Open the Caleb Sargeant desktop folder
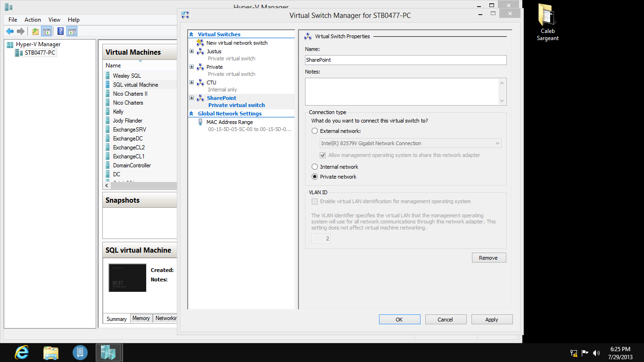Screen dimensions: 644x362 coord(547,23)
